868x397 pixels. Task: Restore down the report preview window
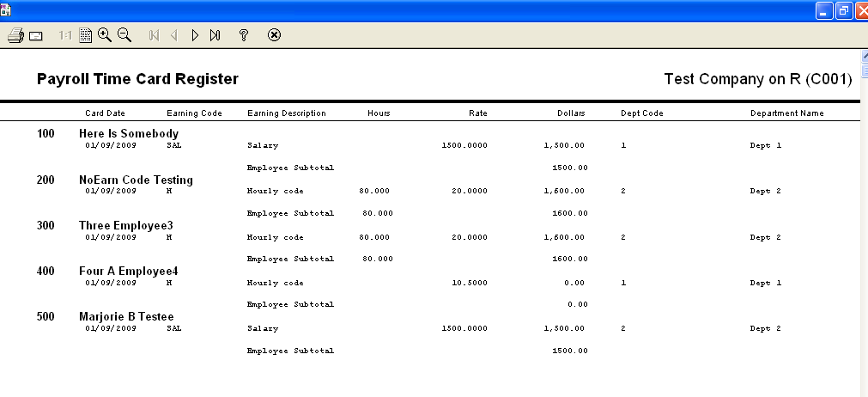843,10
